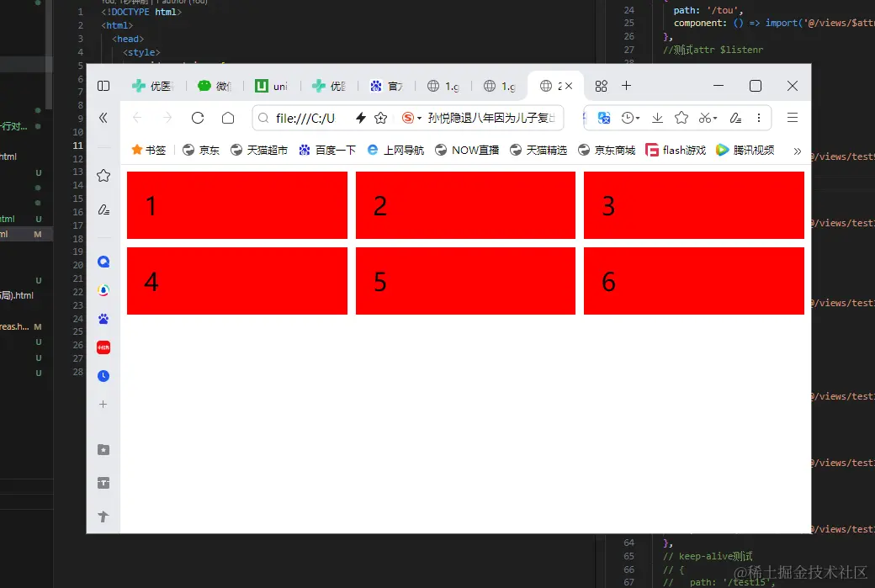The width and height of the screenshot is (875, 588).
Task: Open the sidebar blue Q search app
Action: click(103, 262)
